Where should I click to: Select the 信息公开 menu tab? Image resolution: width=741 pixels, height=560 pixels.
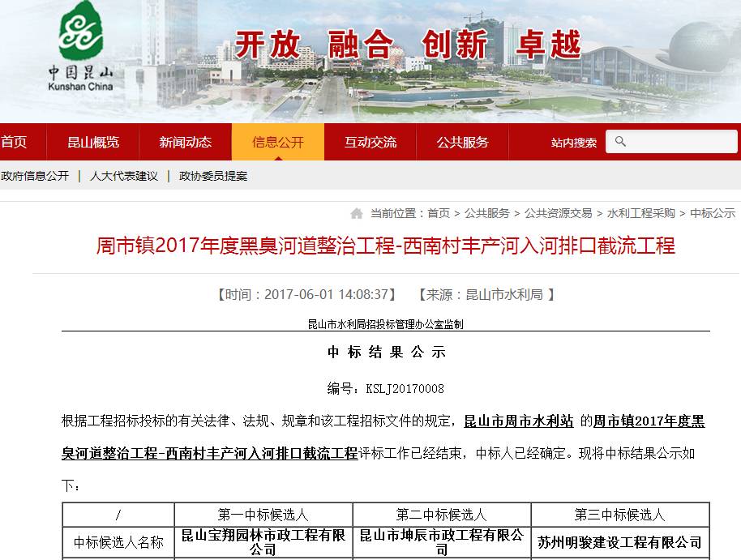278,142
